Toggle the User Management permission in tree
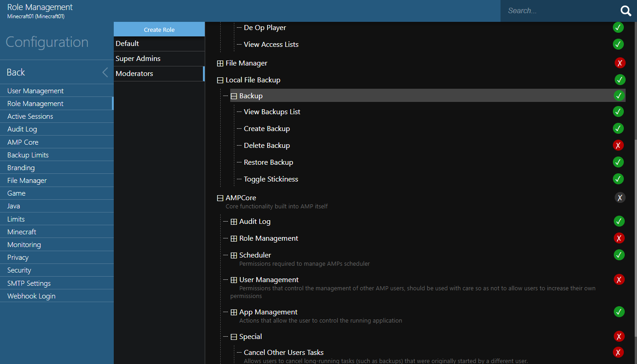The width and height of the screenshot is (637, 364). point(619,280)
